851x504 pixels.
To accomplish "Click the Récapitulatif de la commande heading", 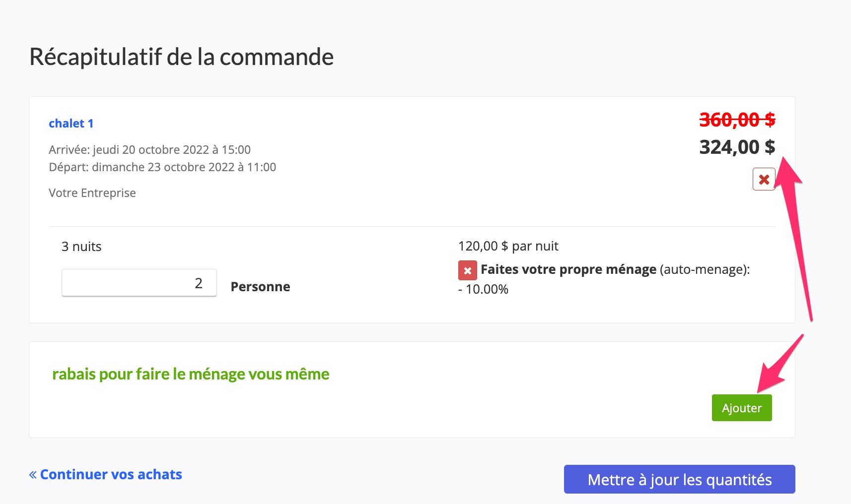I will [181, 57].
